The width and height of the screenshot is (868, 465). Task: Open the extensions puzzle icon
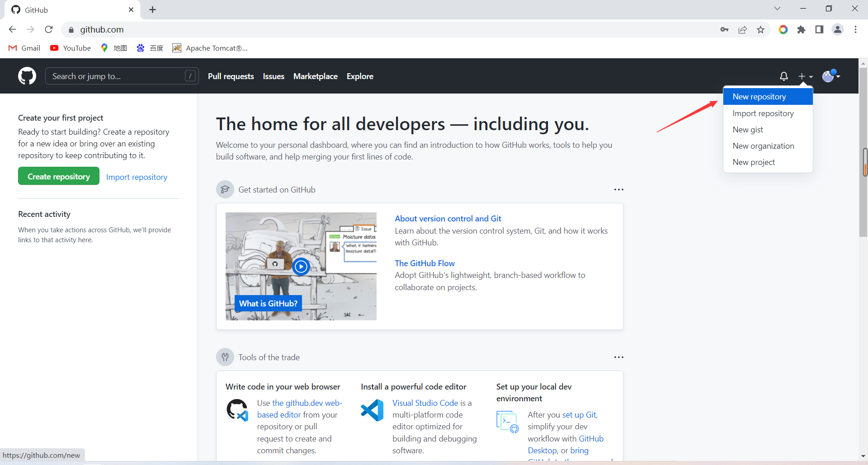coord(801,29)
